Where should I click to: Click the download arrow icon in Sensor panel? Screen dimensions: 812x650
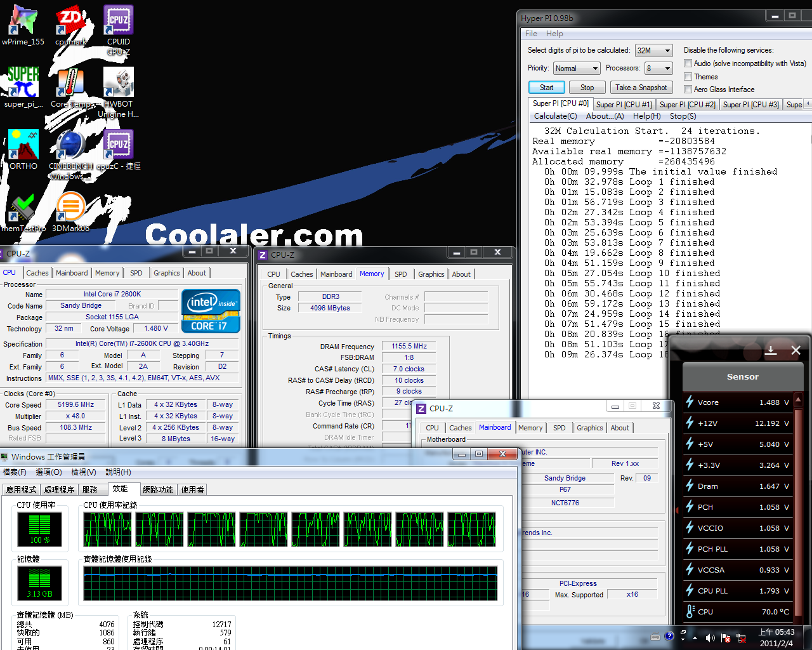coord(771,350)
